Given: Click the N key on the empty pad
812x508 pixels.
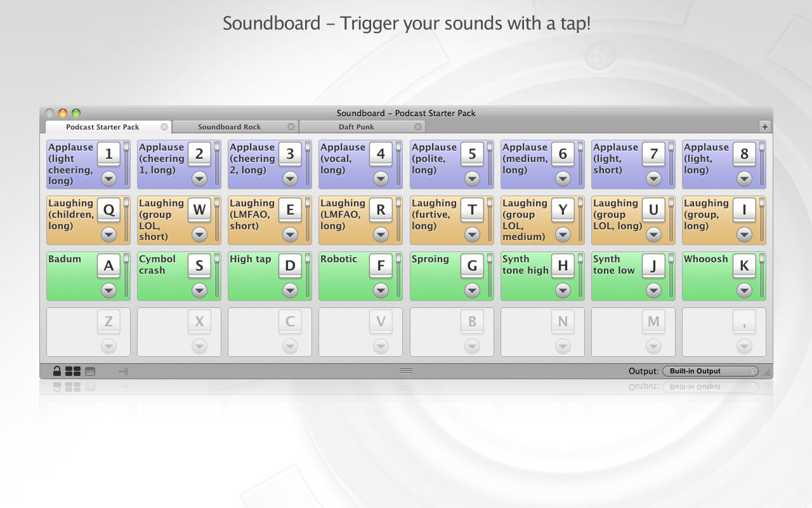Looking at the screenshot, I should click(563, 322).
